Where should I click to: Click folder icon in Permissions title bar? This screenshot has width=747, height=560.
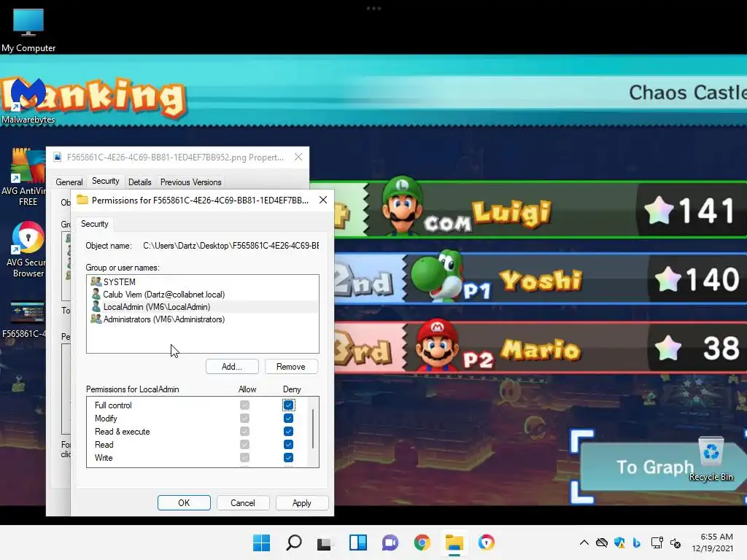click(82, 200)
